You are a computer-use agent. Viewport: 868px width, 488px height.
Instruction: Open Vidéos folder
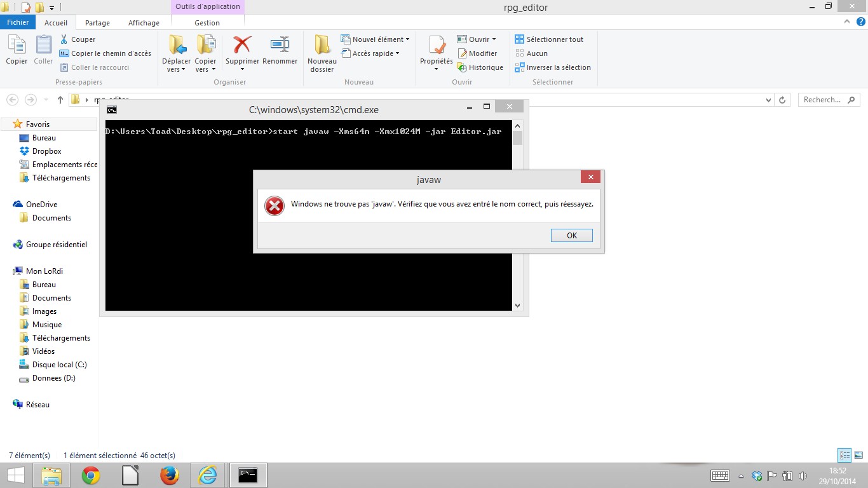click(37, 351)
